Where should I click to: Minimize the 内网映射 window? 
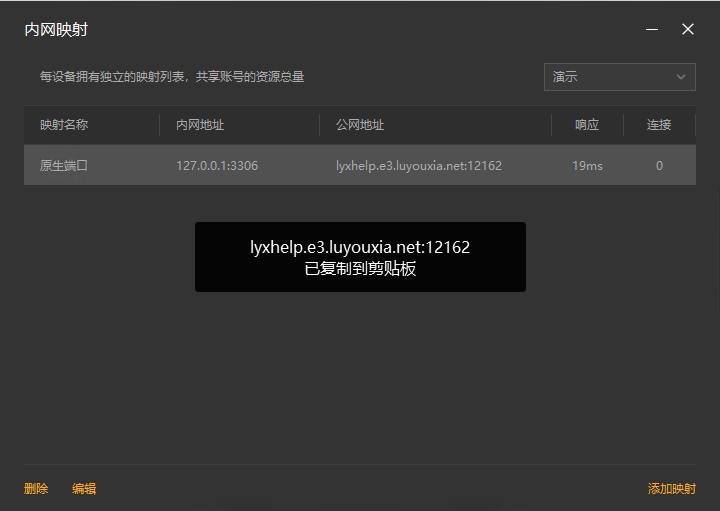(x=652, y=29)
